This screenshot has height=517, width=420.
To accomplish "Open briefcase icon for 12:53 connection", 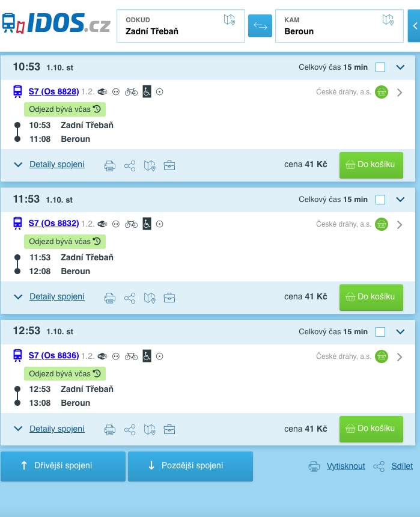I will click(169, 429).
